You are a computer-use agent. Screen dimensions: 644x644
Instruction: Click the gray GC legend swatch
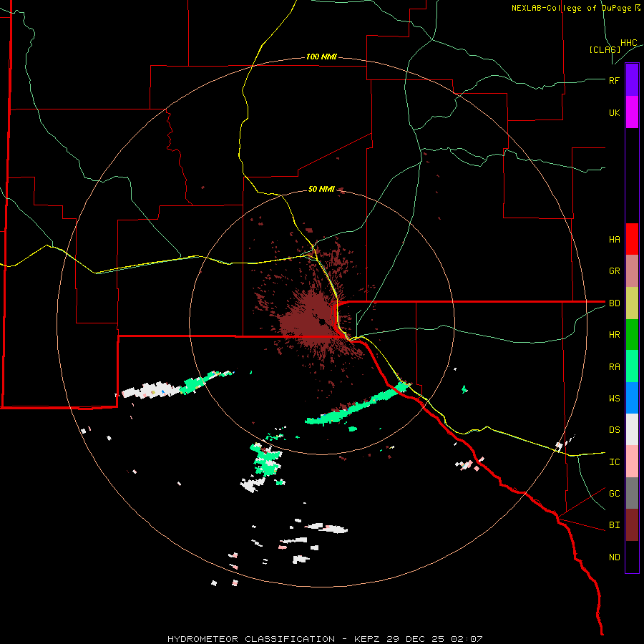[632, 493]
